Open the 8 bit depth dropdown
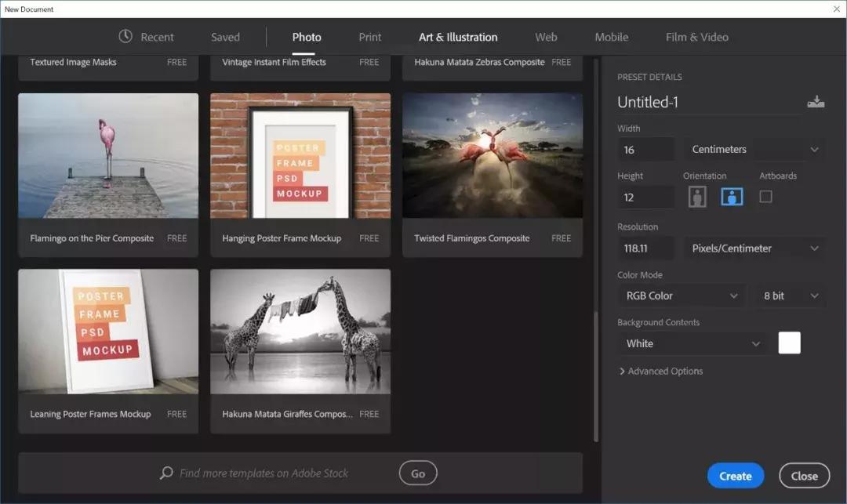The height and width of the screenshot is (504, 847). point(791,296)
